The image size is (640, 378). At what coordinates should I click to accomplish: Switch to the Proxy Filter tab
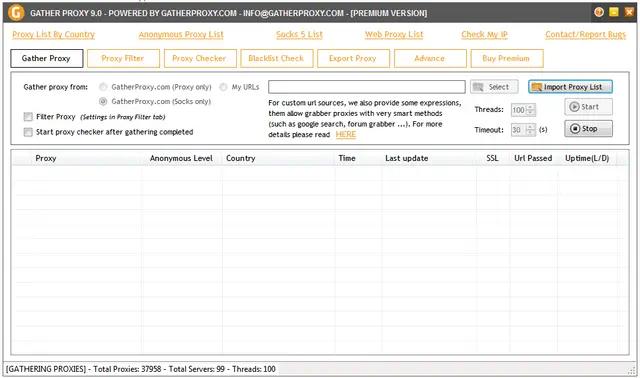click(x=123, y=58)
